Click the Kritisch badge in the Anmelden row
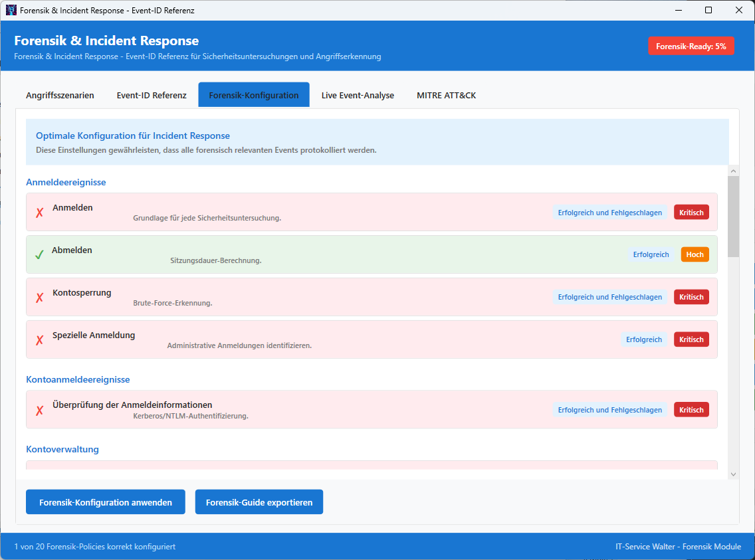This screenshot has height=560, width=755. click(691, 213)
